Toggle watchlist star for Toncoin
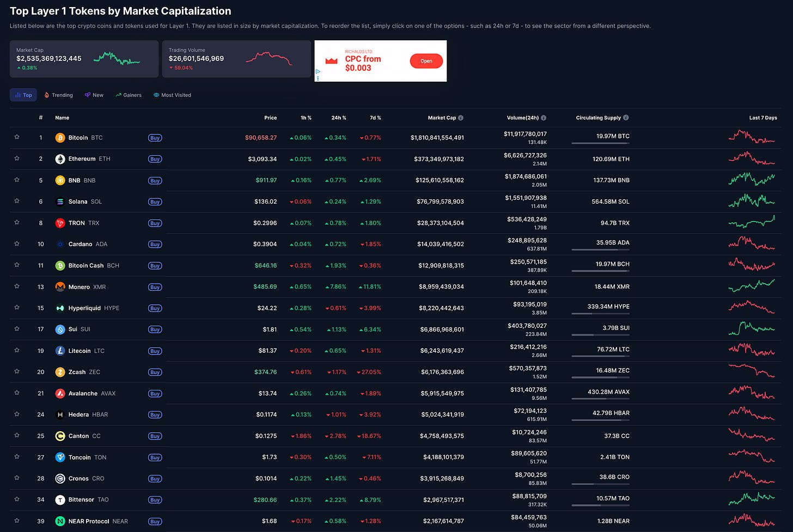The height and width of the screenshot is (532, 793). click(x=17, y=457)
